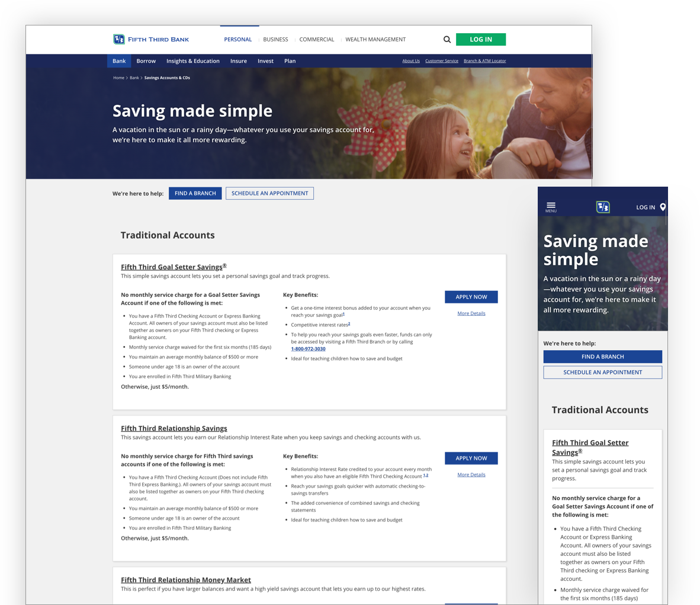Click APPLY NOW for Relationship Savings
The width and height of the screenshot is (700, 605).
coord(471,459)
